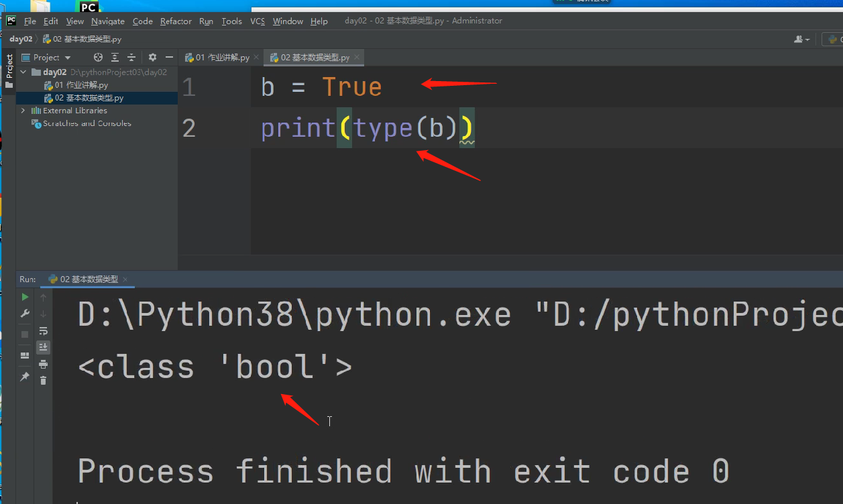This screenshot has height=504, width=843.
Task: Click the stop process square icon
Action: [x=25, y=334]
